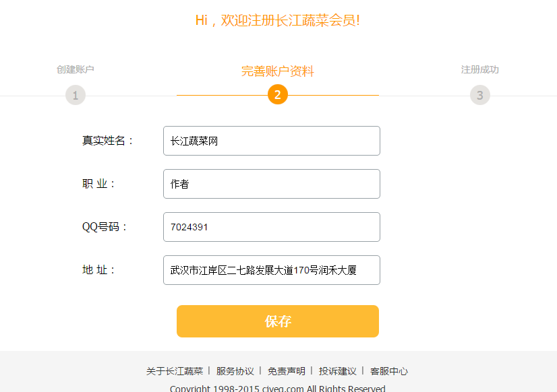Click the QQ号码 field label

(105, 227)
